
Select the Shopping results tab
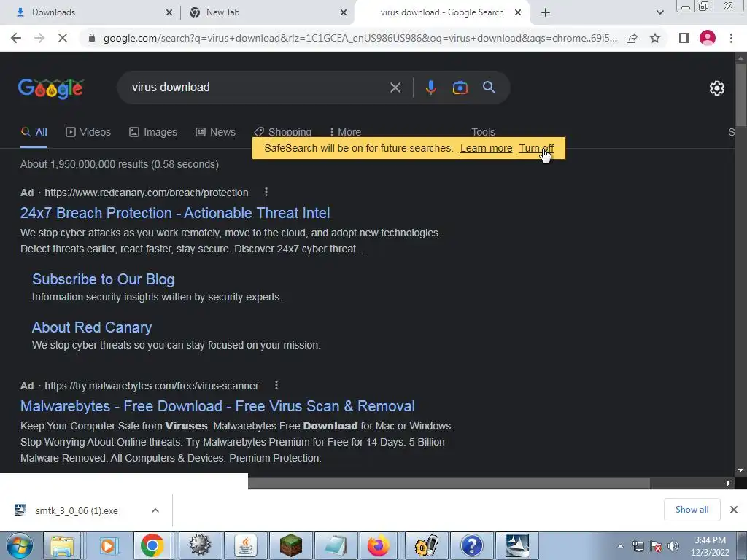pos(282,132)
